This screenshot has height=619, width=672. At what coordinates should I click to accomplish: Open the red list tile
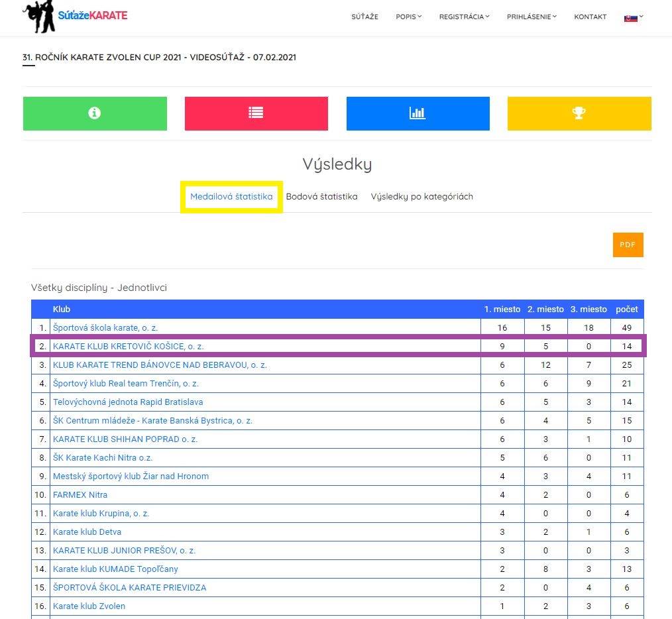[x=256, y=113]
